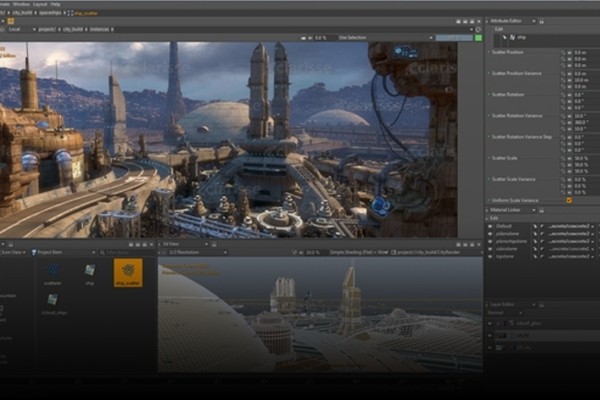The image size is (600, 400).
Task: Open the Icon View dropdown in the browser
Action: [x=13, y=252]
